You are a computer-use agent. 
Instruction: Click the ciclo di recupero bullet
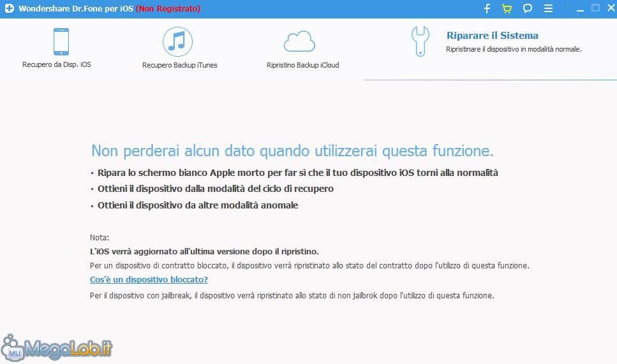(x=215, y=189)
